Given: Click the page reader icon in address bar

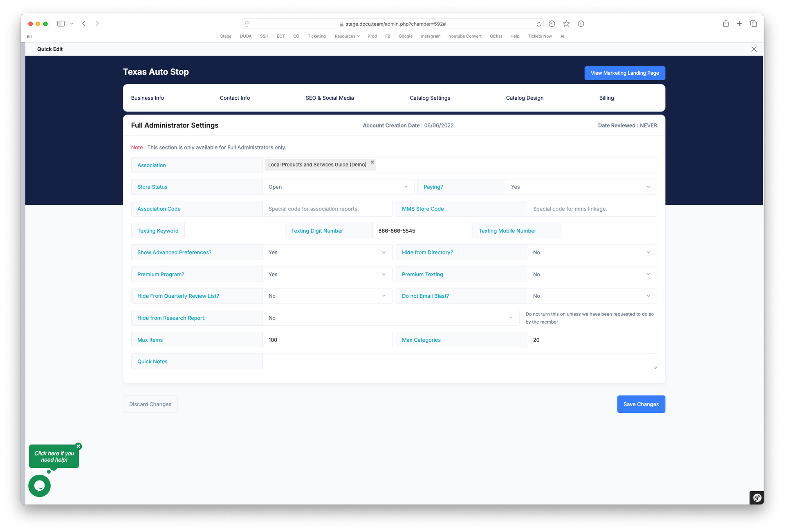Looking at the screenshot, I should click(247, 24).
